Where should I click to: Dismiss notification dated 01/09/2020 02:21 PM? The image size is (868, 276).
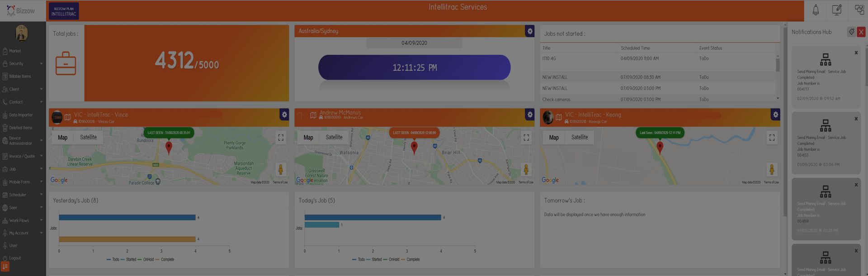pyautogui.click(x=856, y=185)
